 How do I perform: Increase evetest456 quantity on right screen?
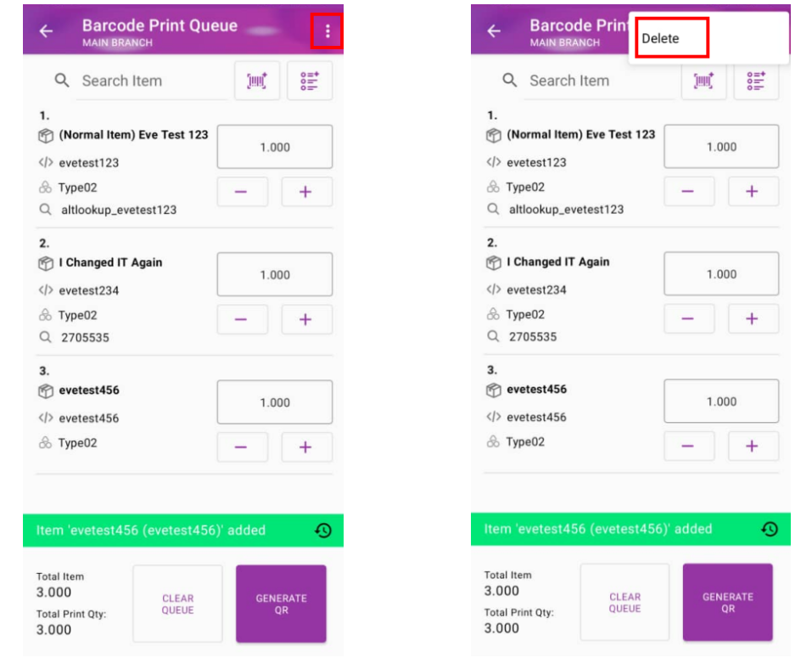click(x=753, y=446)
